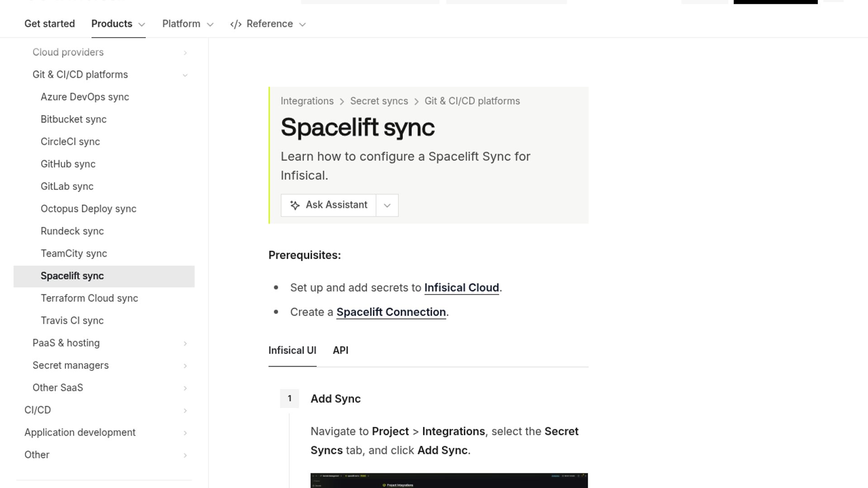Click the Other SaaS sidebar label
Image resolution: width=868 pixels, height=488 pixels.
click(x=58, y=388)
